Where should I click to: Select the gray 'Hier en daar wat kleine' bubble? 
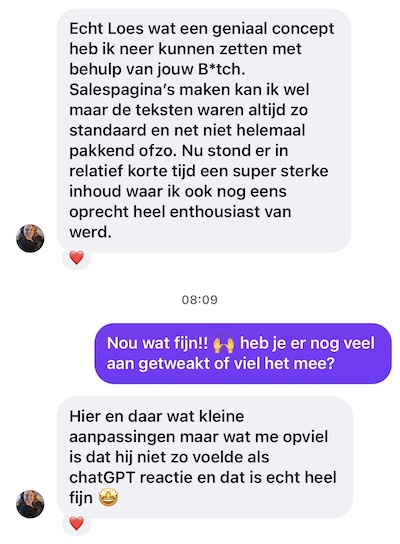click(205, 457)
